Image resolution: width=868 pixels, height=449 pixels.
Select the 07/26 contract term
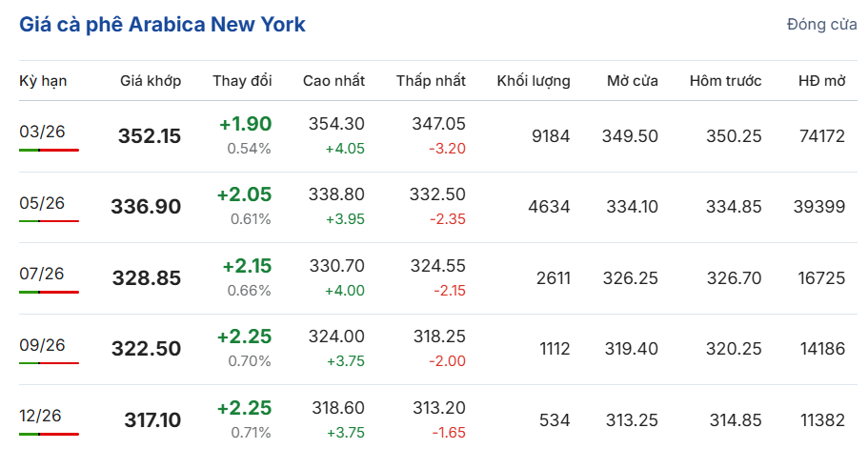tap(42, 274)
